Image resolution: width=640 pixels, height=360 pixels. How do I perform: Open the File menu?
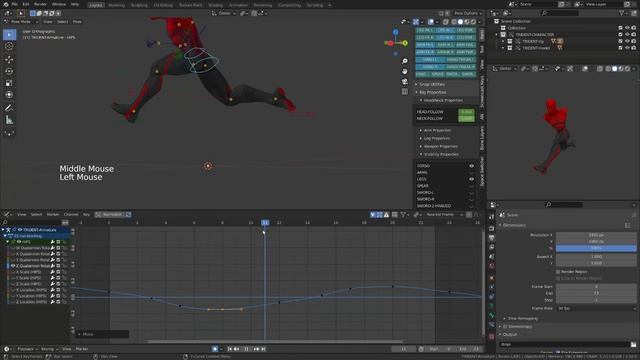click(15, 4)
